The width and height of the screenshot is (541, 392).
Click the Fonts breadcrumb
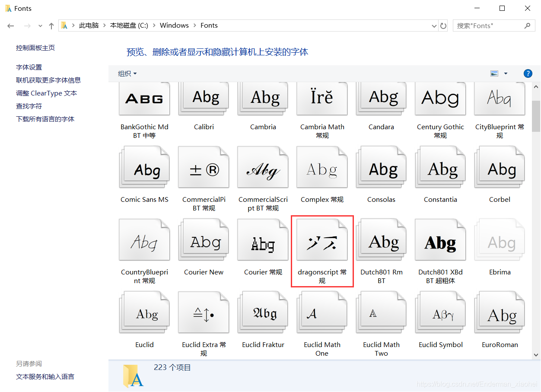[209, 25]
